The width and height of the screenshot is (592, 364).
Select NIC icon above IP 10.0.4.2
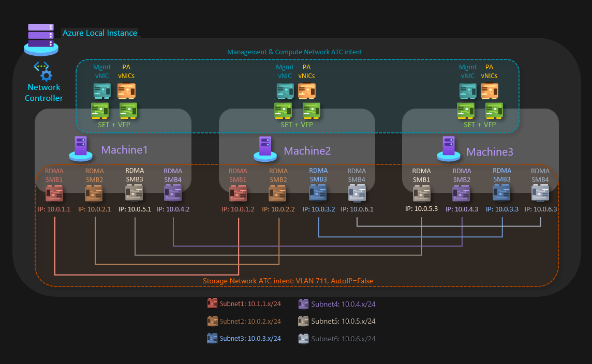pos(173,193)
